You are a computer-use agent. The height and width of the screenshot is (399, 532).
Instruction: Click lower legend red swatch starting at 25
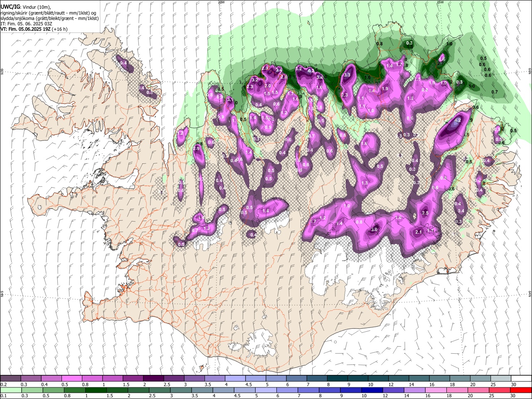[499, 390]
